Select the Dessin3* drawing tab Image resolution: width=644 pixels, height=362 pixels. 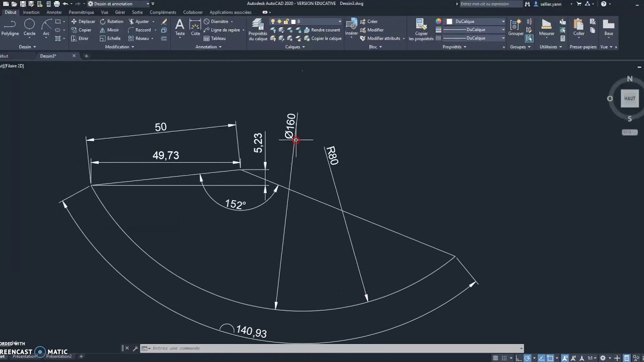coord(48,56)
